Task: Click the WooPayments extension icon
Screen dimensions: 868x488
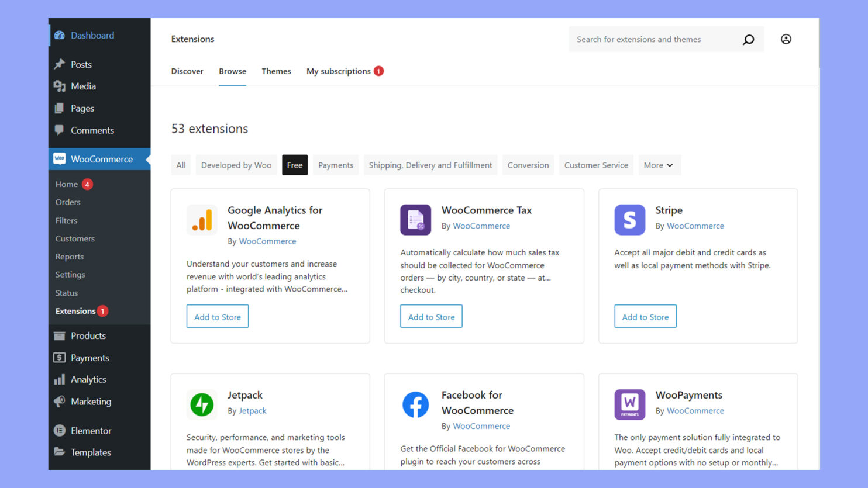Action: click(x=629, y=404)
